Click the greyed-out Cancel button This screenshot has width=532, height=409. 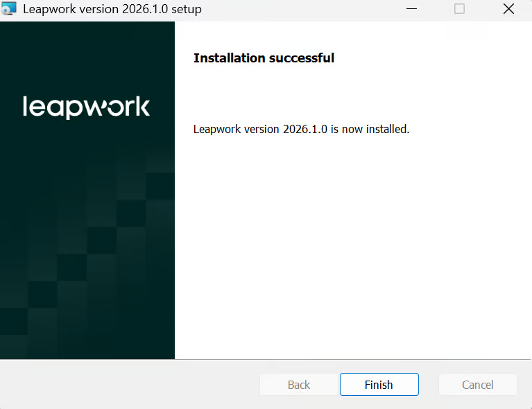478,384
